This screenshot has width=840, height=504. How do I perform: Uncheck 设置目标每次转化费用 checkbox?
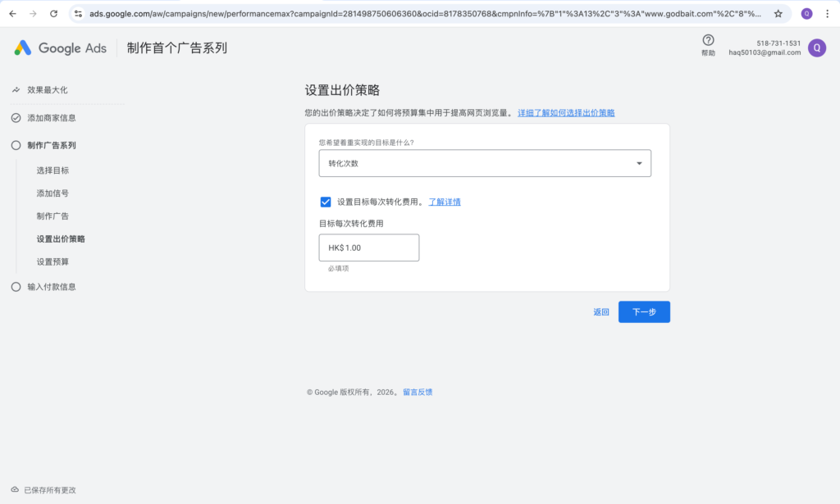[x=326, y=202]
